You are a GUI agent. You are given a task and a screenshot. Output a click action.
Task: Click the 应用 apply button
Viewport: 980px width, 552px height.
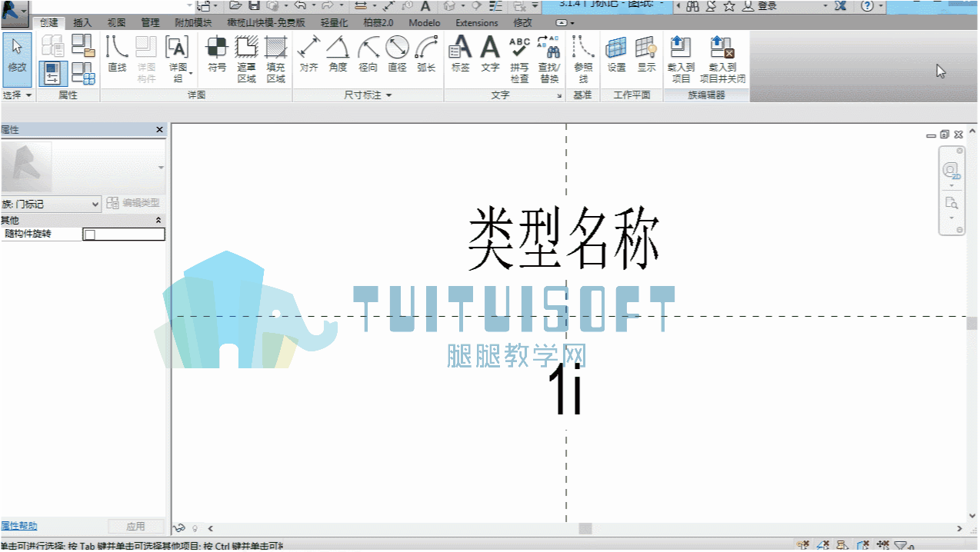(x=135, y=527)
